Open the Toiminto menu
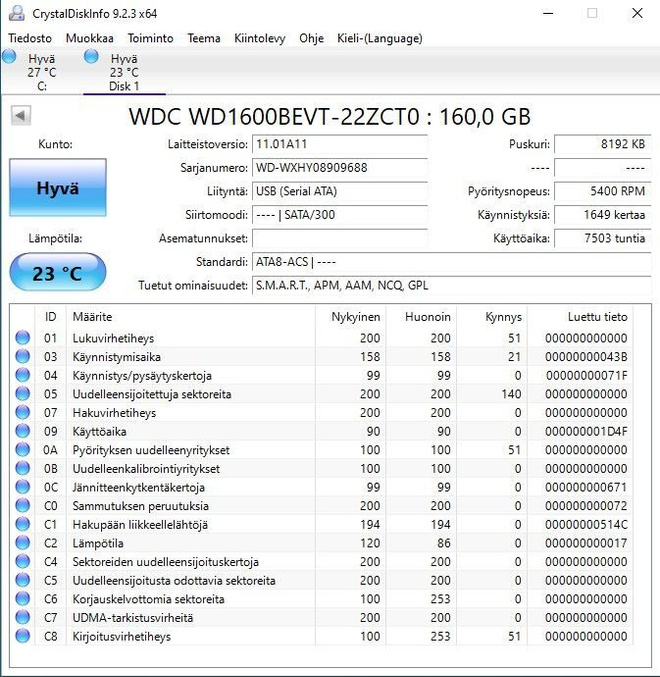The image size is (660, 677). pyautogui.click(x=150, y=38)
